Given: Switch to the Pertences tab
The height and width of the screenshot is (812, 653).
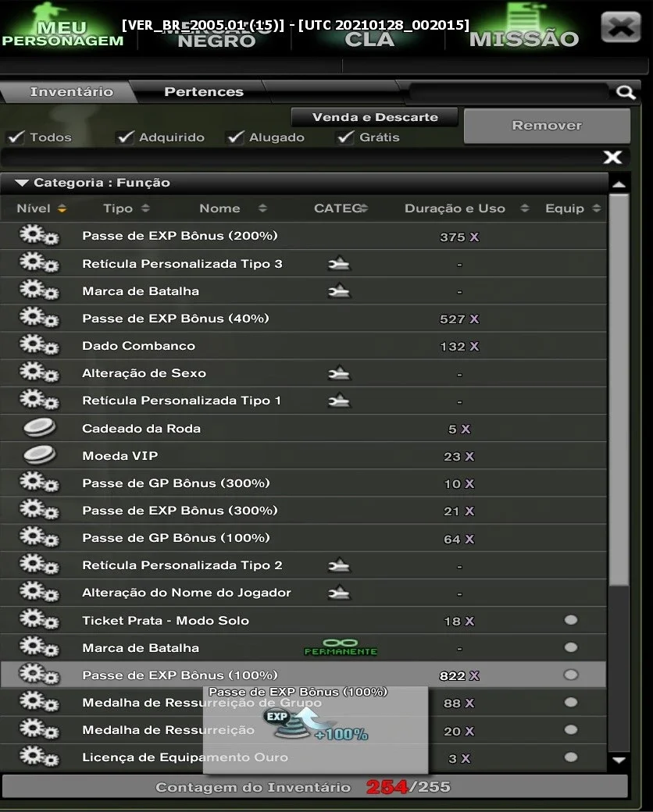Looking at the screenshot, I should click(x=204, y=92).
